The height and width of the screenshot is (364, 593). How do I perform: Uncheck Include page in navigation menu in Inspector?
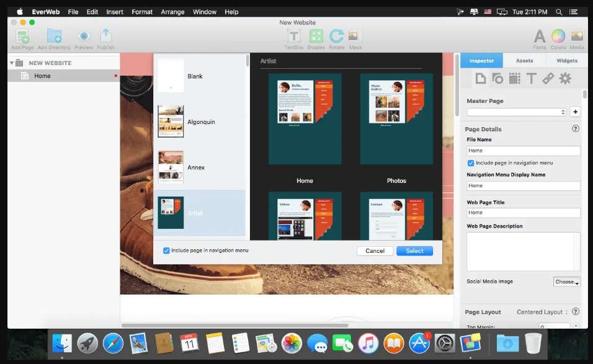click(x=470, y=163)
